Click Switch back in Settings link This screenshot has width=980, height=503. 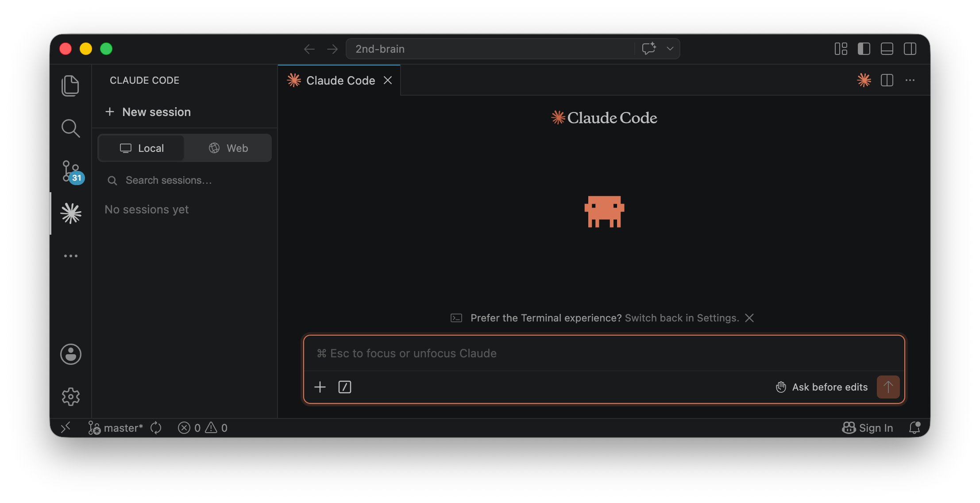[682, 318]
